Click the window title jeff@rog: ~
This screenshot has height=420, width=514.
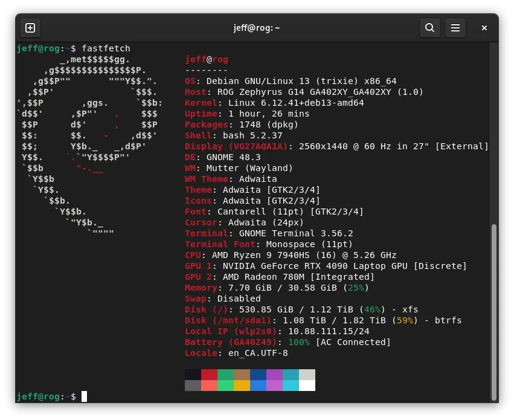(257, 28)
